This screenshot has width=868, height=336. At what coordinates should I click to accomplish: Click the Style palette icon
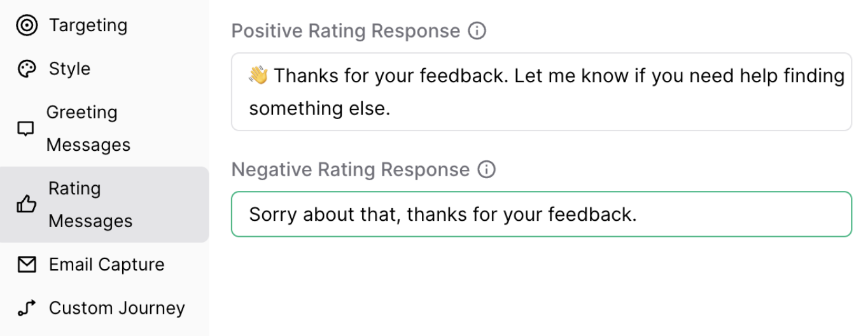pos(27,69)
